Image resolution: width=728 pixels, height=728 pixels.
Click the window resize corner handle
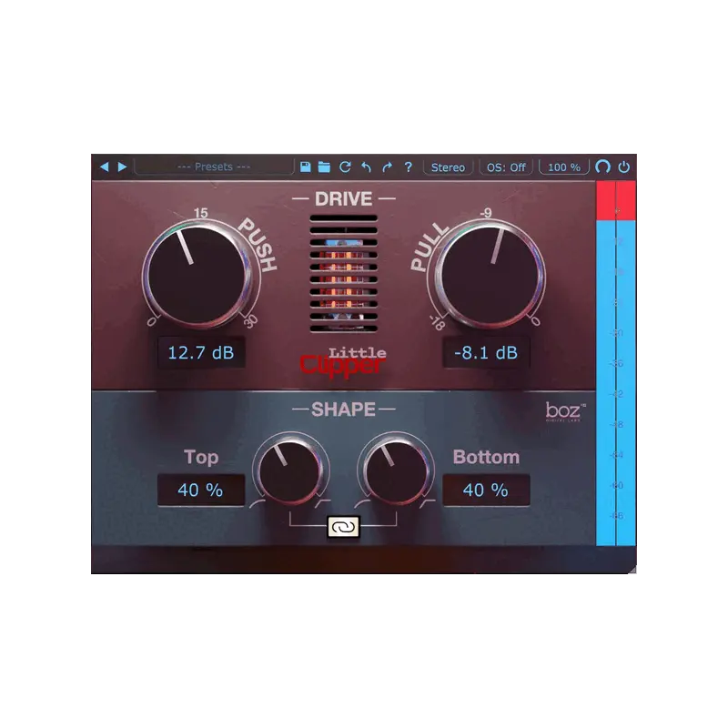pos(632,570)
